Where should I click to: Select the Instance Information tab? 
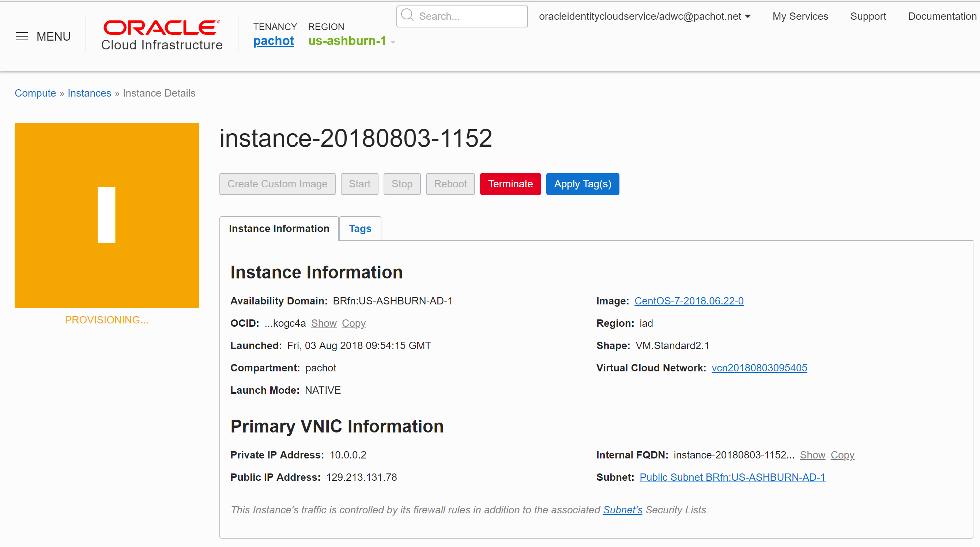point(279,229)
